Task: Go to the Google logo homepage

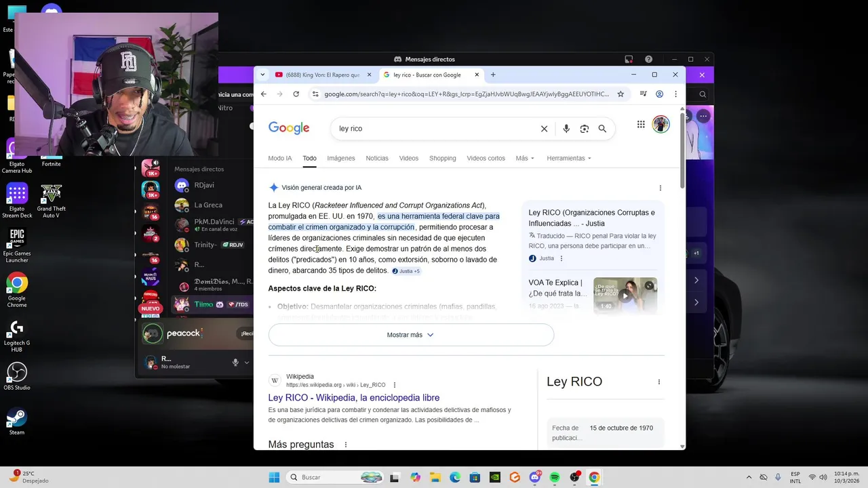Action: (x=289, y=128)
